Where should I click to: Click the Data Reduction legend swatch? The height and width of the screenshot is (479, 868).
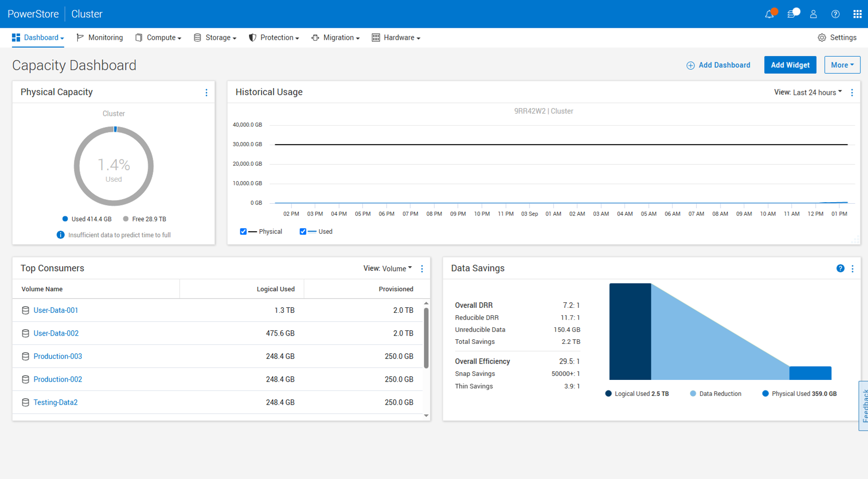click(693, 394)
